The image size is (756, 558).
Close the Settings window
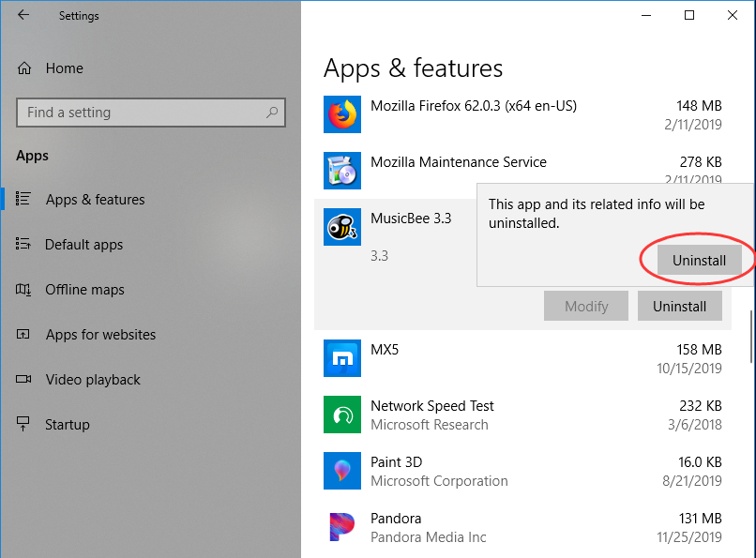point(733,15)
